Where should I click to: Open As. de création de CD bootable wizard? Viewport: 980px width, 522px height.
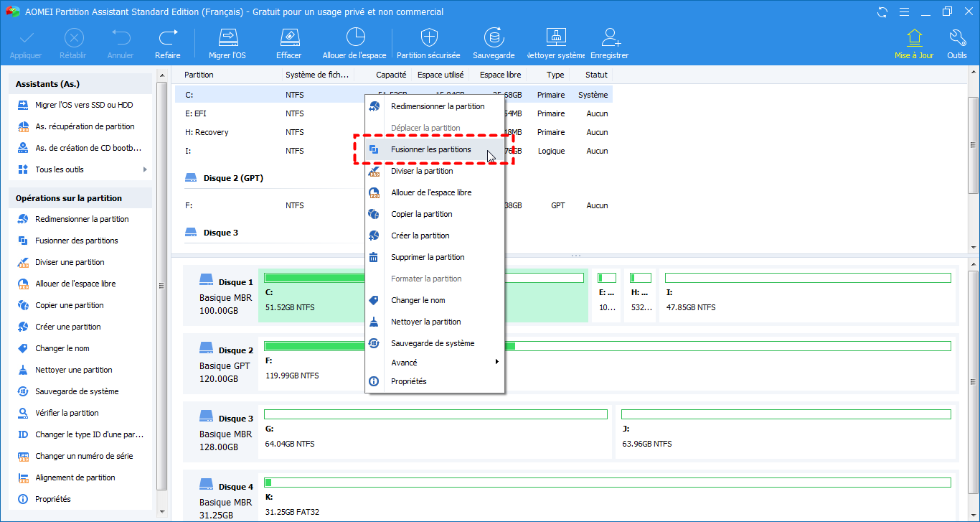coord(80,148)
